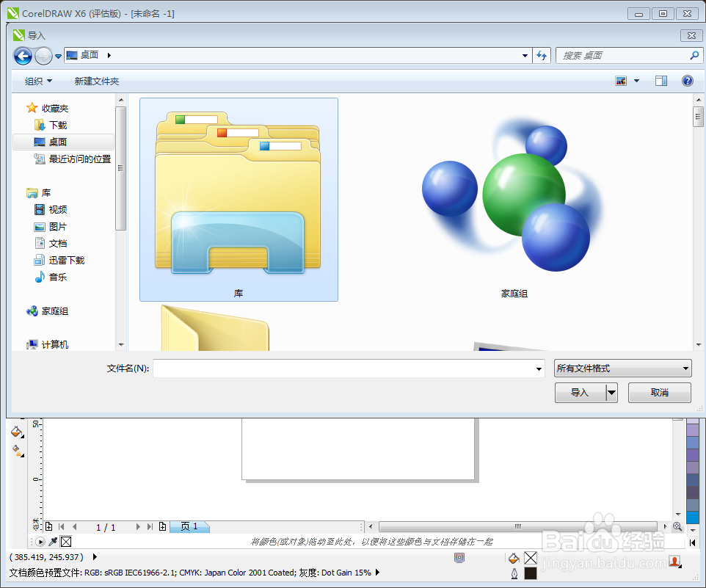Click the zoom magnifier at the scrollbar end
Viewport: 706px width, 588px height.
[x=677, y=526]
